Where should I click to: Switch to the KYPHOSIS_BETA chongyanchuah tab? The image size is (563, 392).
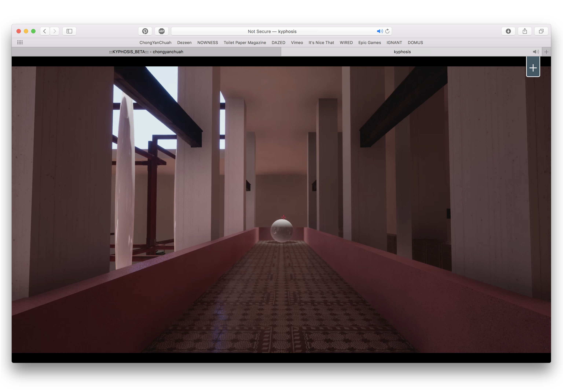point(146,52)
